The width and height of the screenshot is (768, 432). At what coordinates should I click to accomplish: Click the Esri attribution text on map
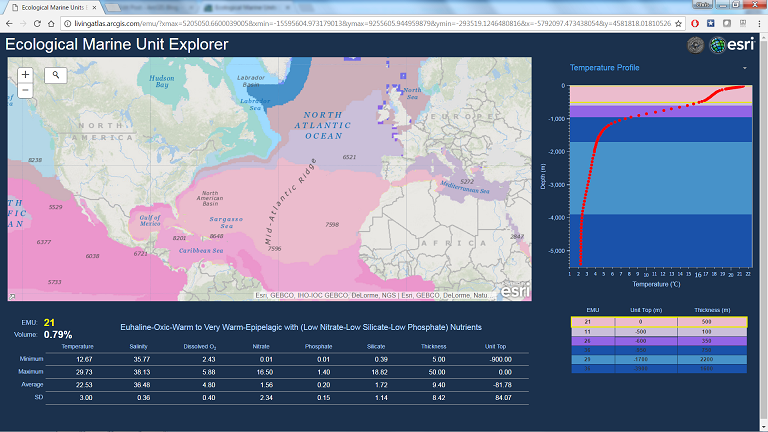click(x=375, y=295)
